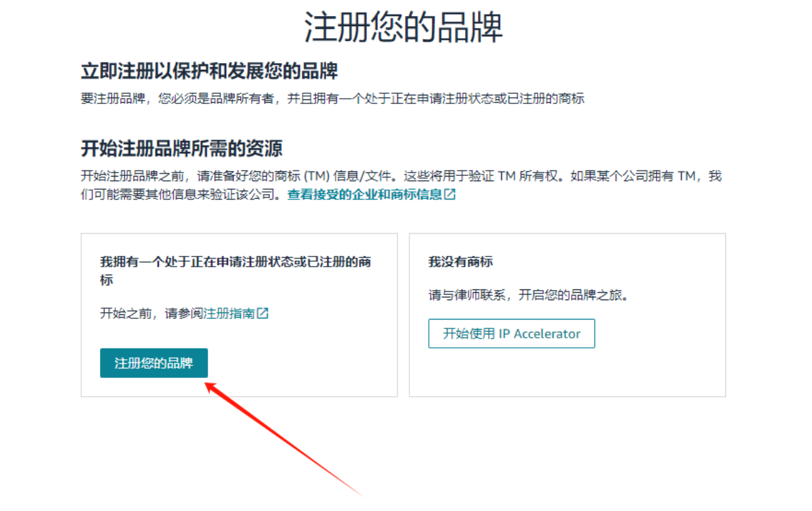
Task: Click the 注册您的品牌 page title
Action: [403, 27]
